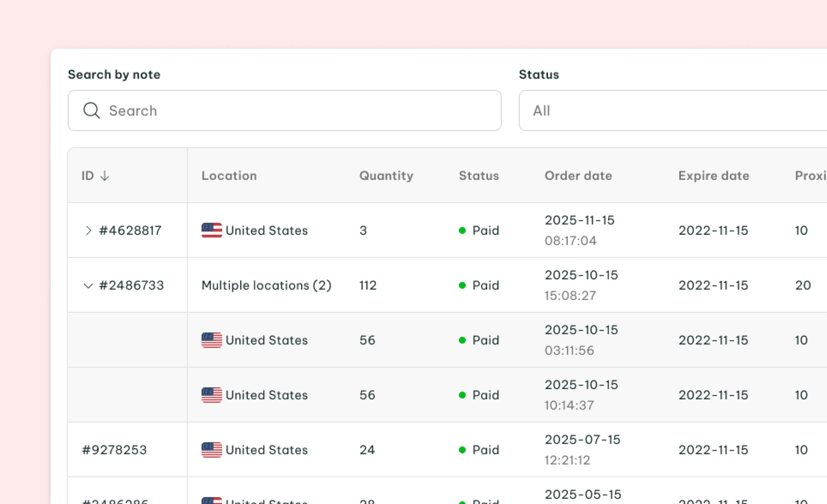Select Multiple locations (2) cell
The image size is (827, 504).
[267, 285]
